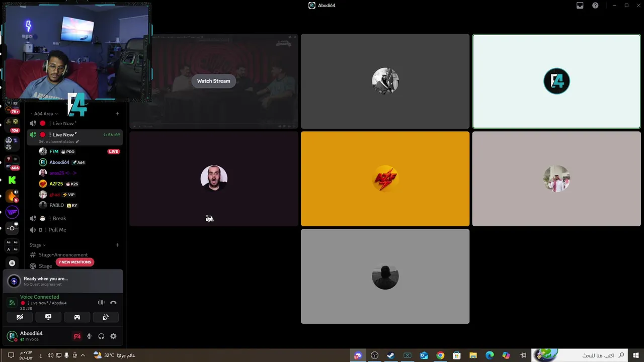This screenshot has width=644, height=362.
Task: Open Microsoft Edge from taskbar
Action: [490, 355]
